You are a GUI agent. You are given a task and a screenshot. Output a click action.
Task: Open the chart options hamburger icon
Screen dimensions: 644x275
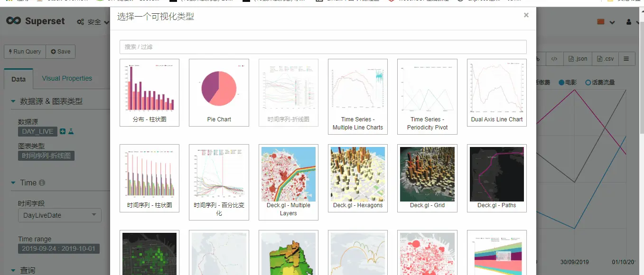[626, 58]
